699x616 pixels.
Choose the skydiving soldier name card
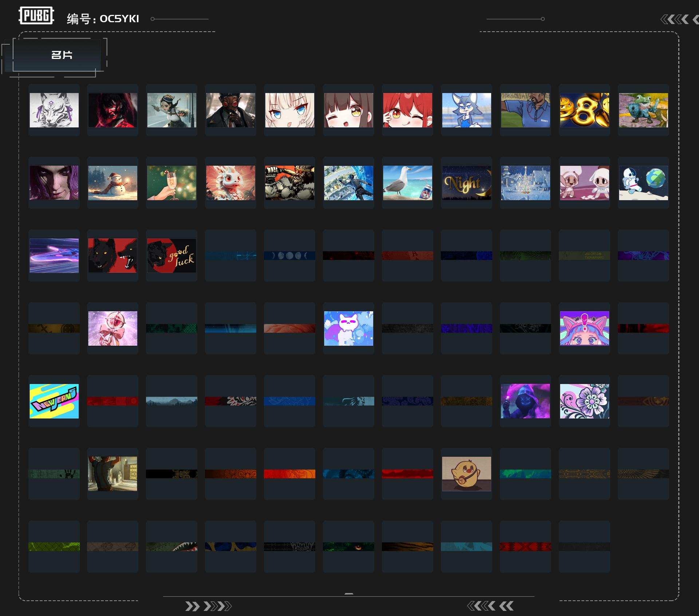(349, 183)
